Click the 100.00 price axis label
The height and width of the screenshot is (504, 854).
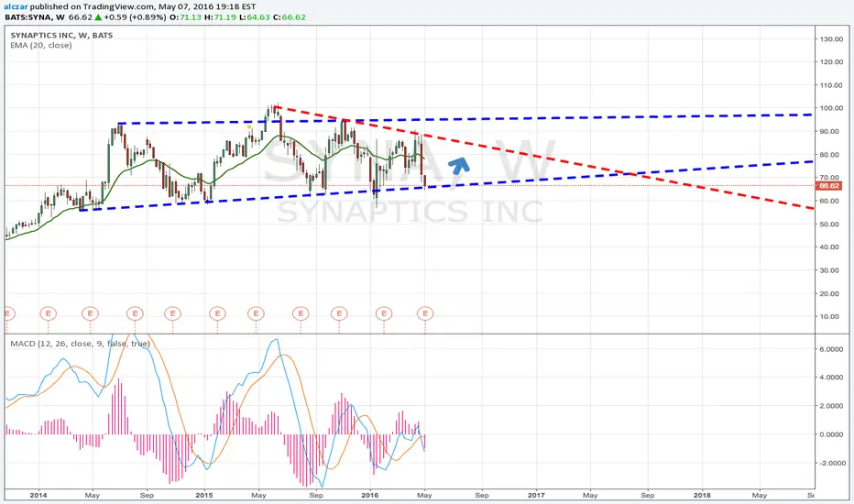[x=832, y=108]
